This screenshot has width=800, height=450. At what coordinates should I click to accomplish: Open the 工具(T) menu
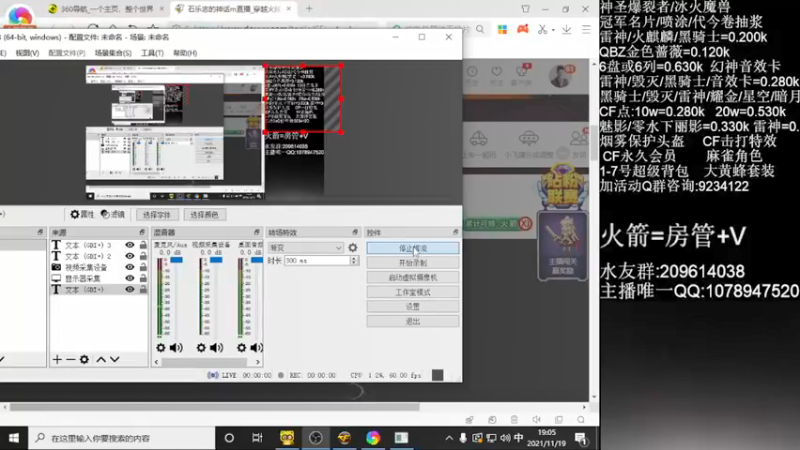pos(152,53)
